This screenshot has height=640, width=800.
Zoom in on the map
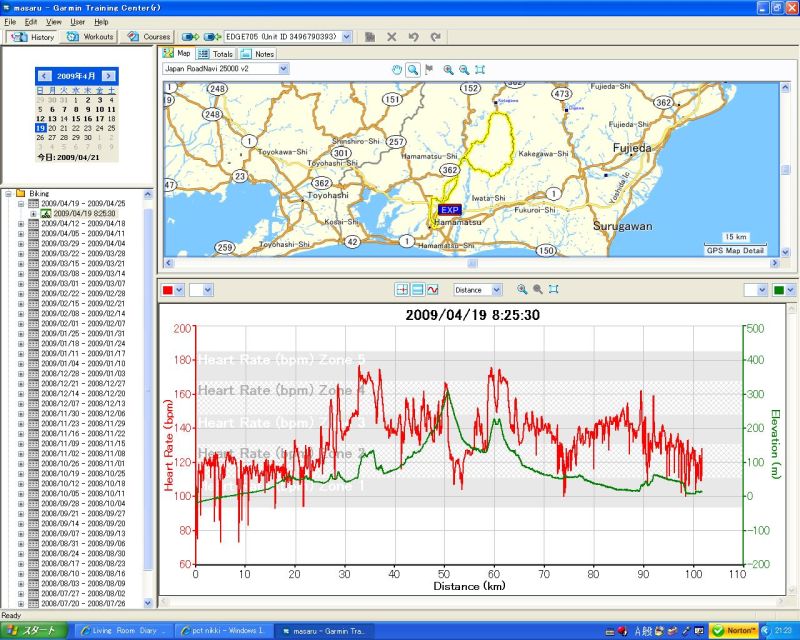point(448,69)
